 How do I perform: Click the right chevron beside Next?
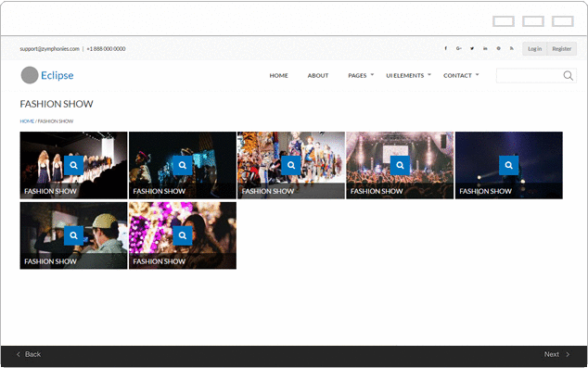click(x=568, y=354)
